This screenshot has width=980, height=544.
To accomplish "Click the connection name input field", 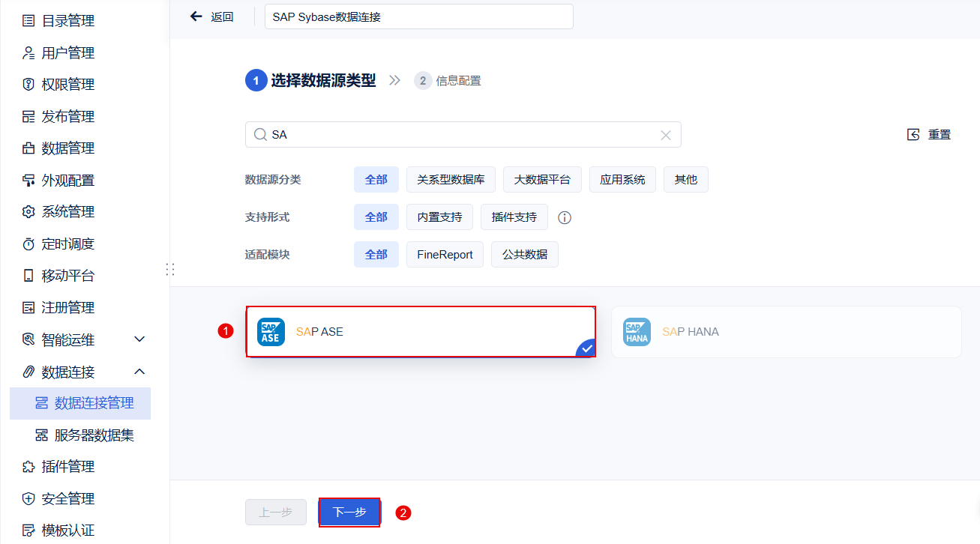I will coord(419,16).
